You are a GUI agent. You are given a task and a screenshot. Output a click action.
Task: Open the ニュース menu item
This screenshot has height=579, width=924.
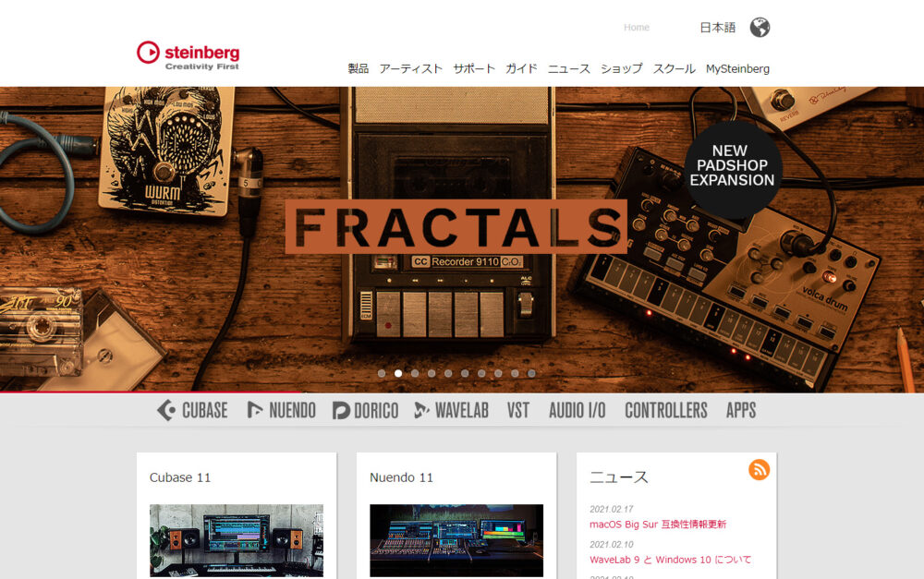568,69
